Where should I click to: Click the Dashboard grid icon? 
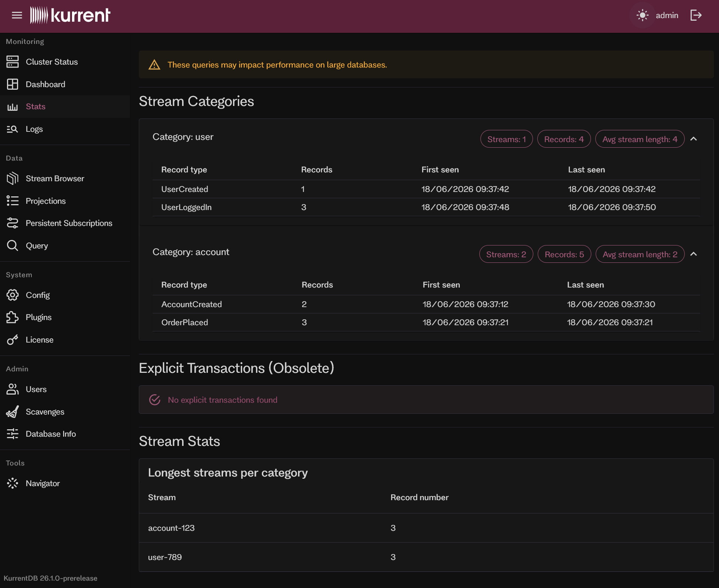click(13, 84)
